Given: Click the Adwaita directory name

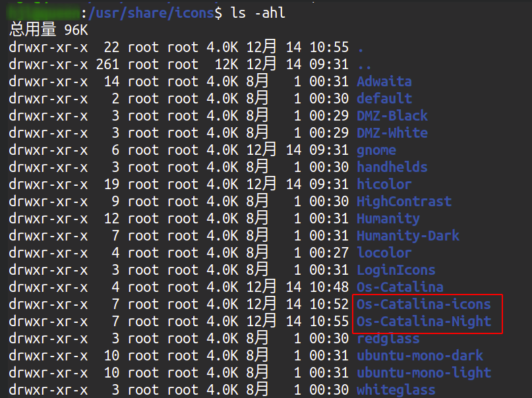Looking at the screenshot, I should tap(384, 81).
